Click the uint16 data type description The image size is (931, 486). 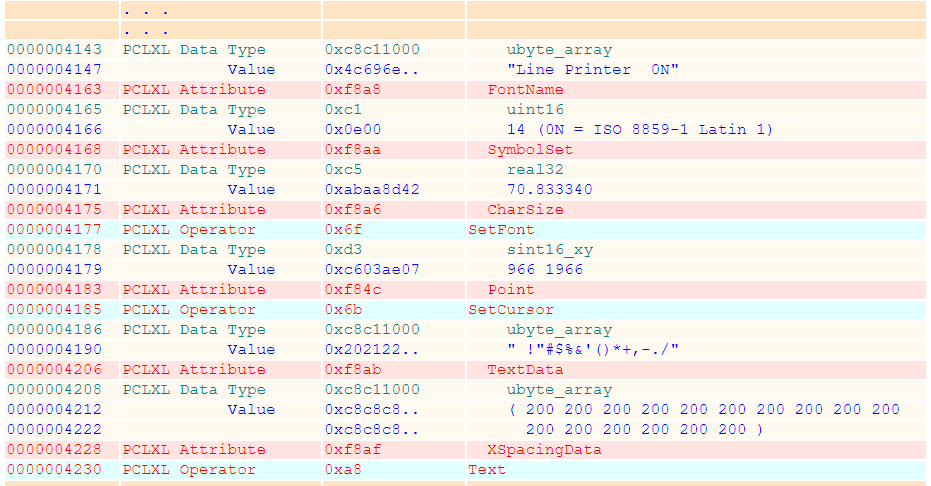coord(535,109)
